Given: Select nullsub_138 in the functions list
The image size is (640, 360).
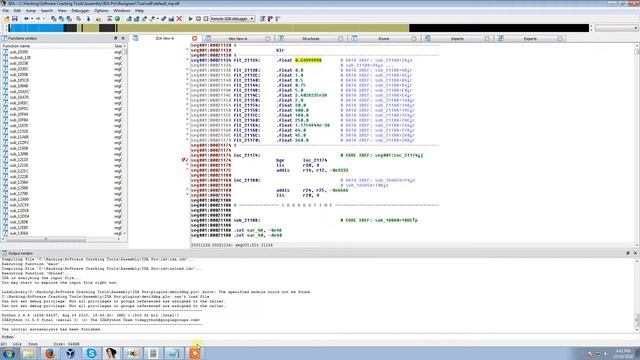Looking at the screenshot, I should 20,58.
